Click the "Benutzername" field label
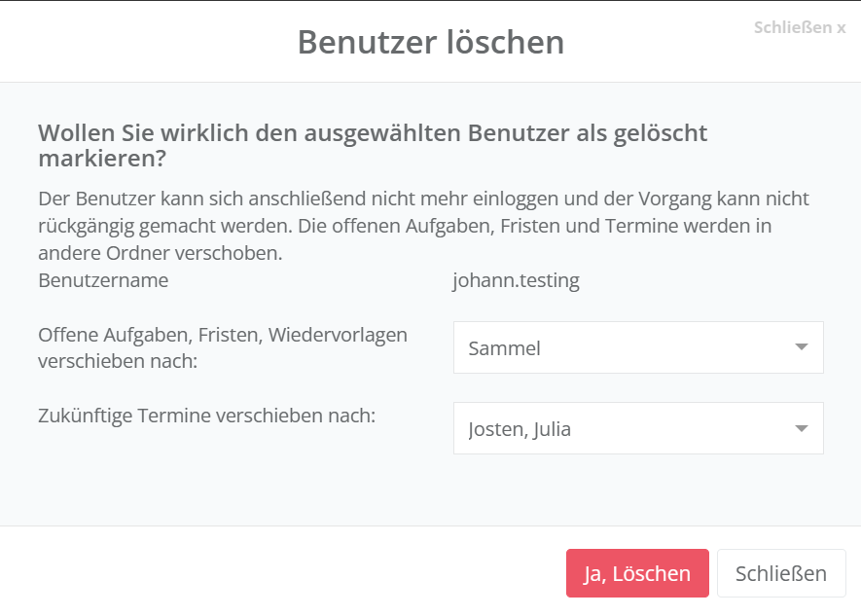Image resolution: width=861 pixels, height=616 pixels. [x=103, y=281]
